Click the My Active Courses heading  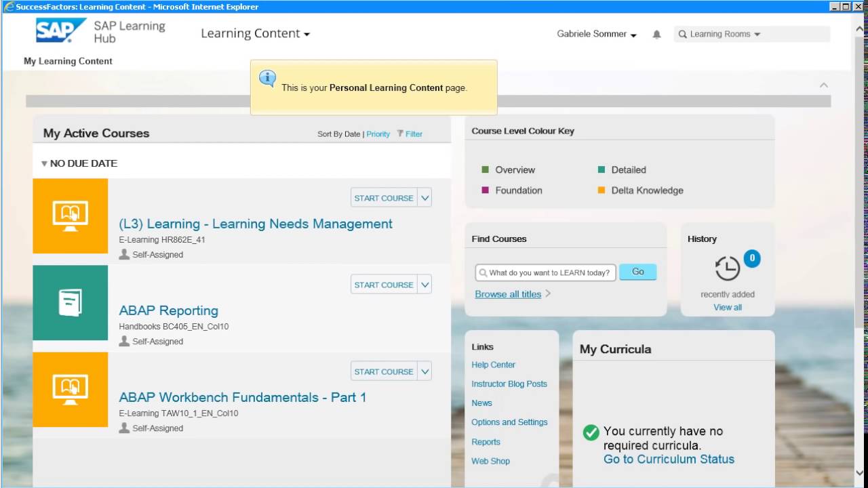tap(96, 134)
